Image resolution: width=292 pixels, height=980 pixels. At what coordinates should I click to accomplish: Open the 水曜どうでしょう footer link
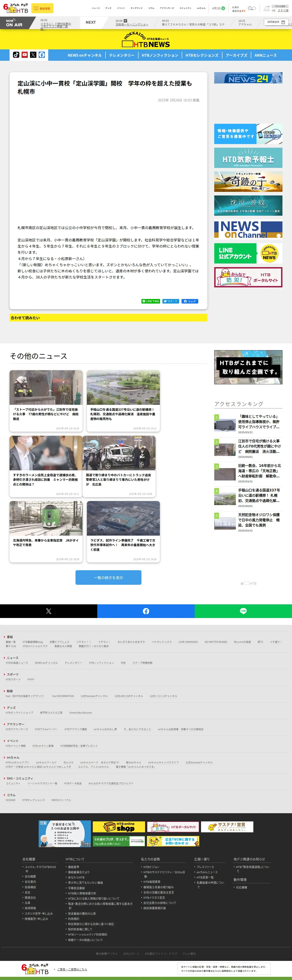coord(59,642)
